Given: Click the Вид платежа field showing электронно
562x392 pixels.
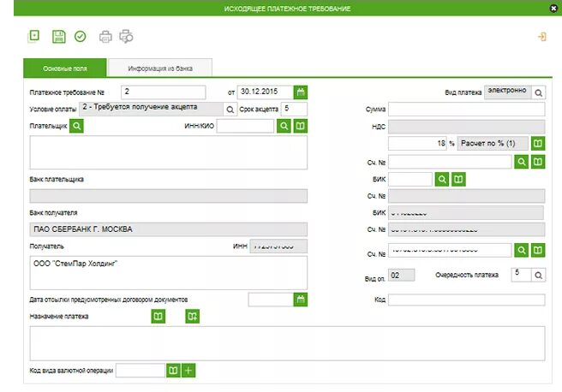Looking at the screenshot, I should pos(507,92).
